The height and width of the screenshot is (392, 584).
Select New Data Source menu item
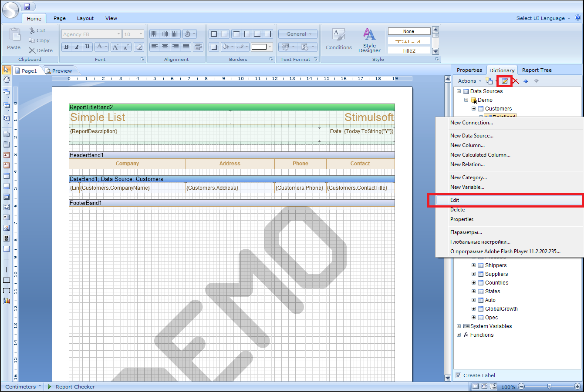[x=472, y=136]
